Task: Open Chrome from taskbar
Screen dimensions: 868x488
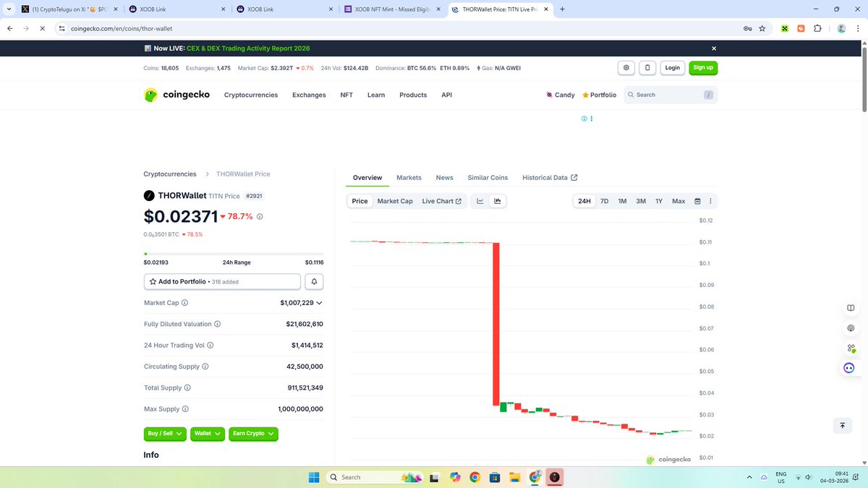Action: [475, 477]
